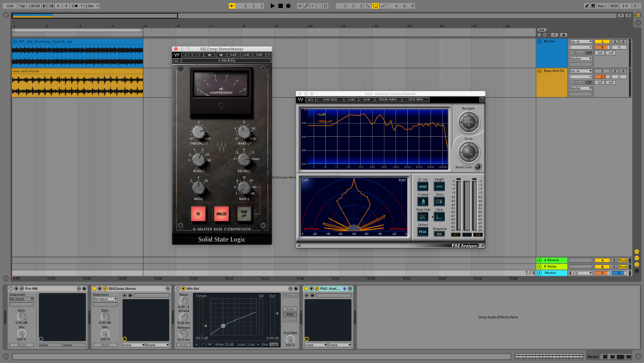Viewport: 644px width, 363px height.
Task: Click Load in SSLComp plugin toolbar
Action: pos(245,55)
